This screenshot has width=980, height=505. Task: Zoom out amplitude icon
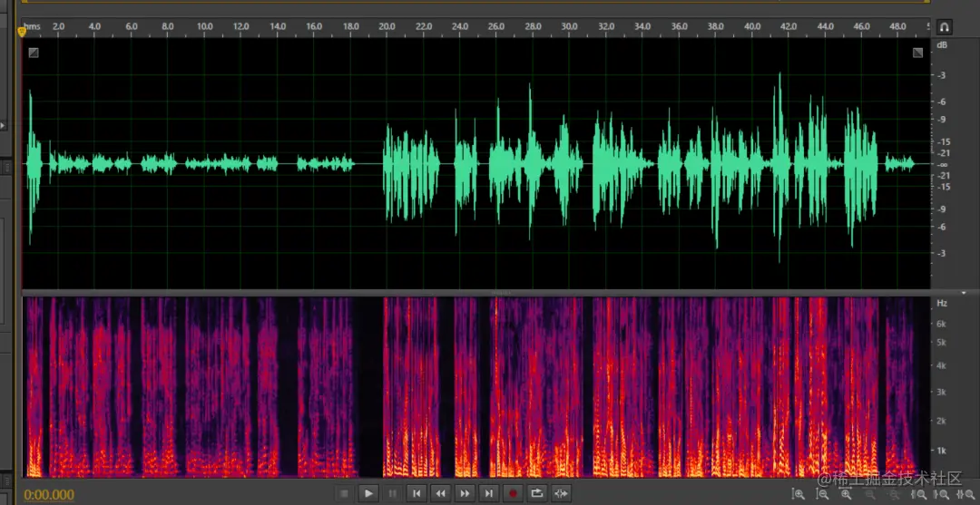(822, 494)
